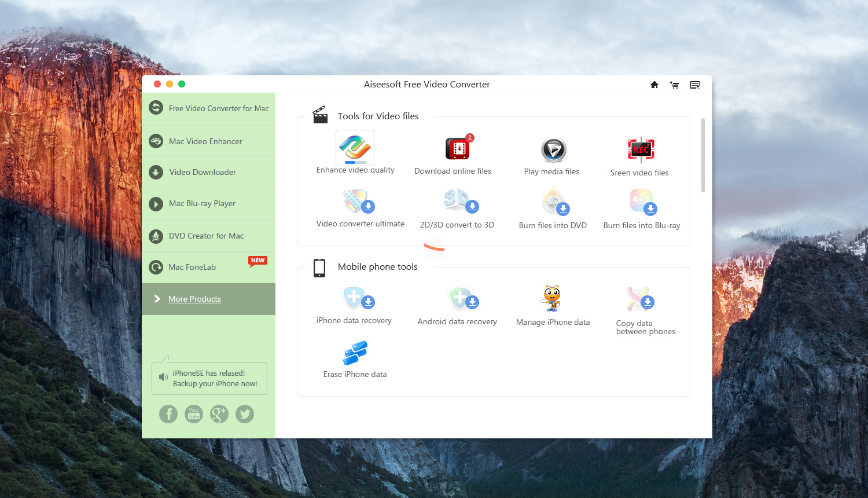Go to home via house icon

(x=654, y=85)
